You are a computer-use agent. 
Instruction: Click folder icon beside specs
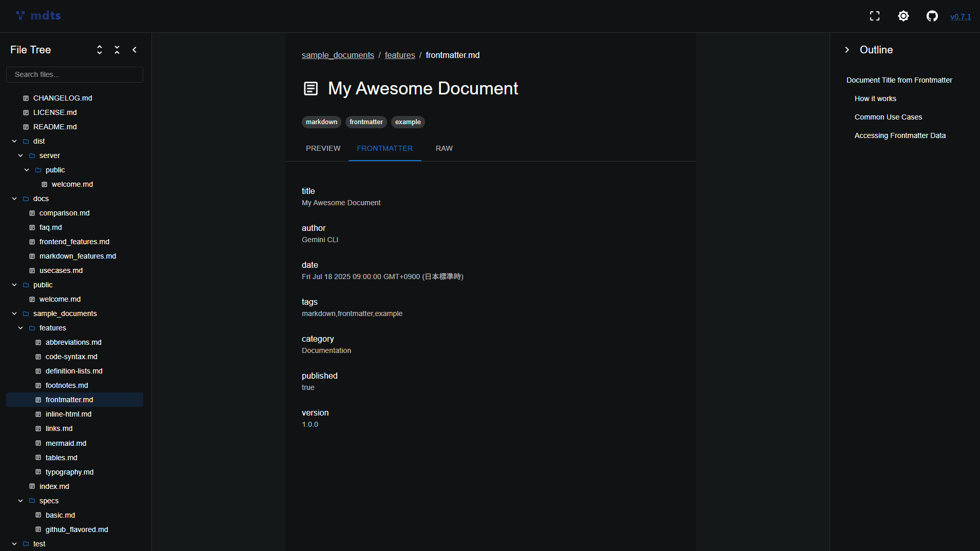(x=32, y=501)
